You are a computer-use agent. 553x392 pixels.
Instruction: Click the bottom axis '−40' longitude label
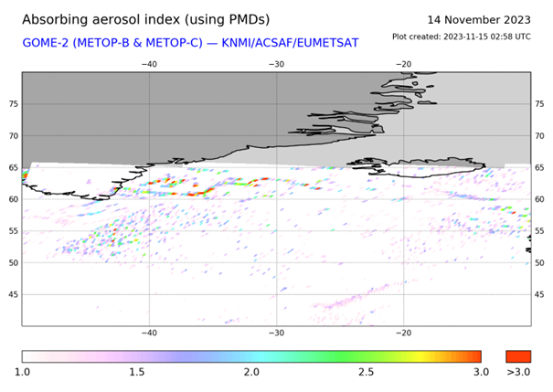(149, 334)
